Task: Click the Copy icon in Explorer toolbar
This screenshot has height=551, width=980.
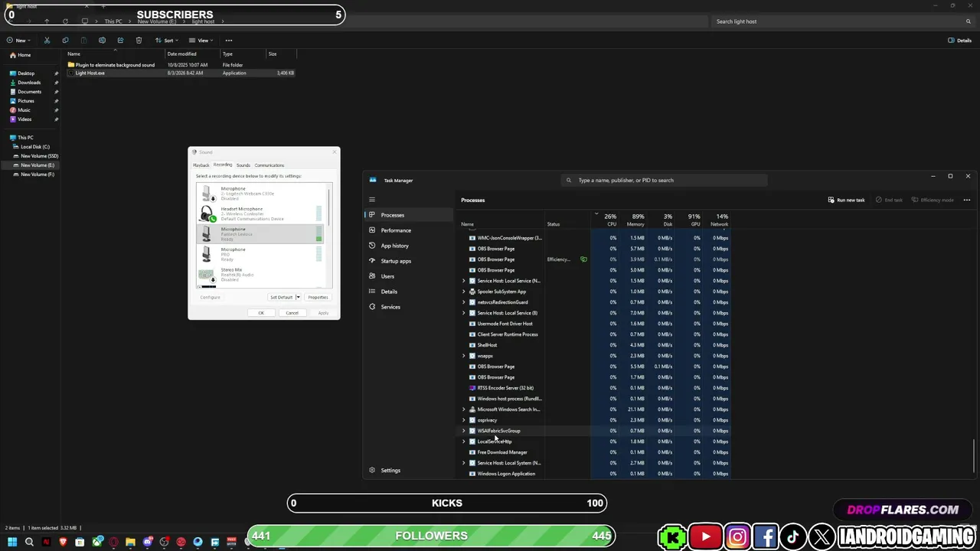Action: [x=65, y=41]
